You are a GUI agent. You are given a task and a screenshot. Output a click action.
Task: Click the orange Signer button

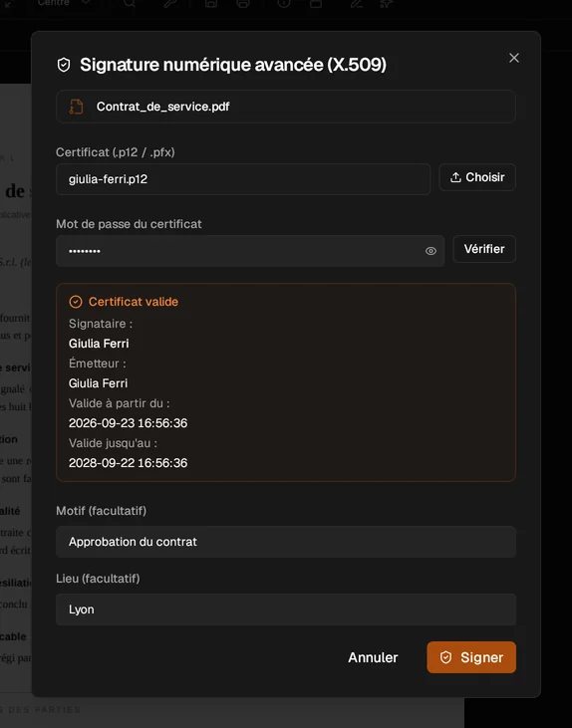coord(471,657)
